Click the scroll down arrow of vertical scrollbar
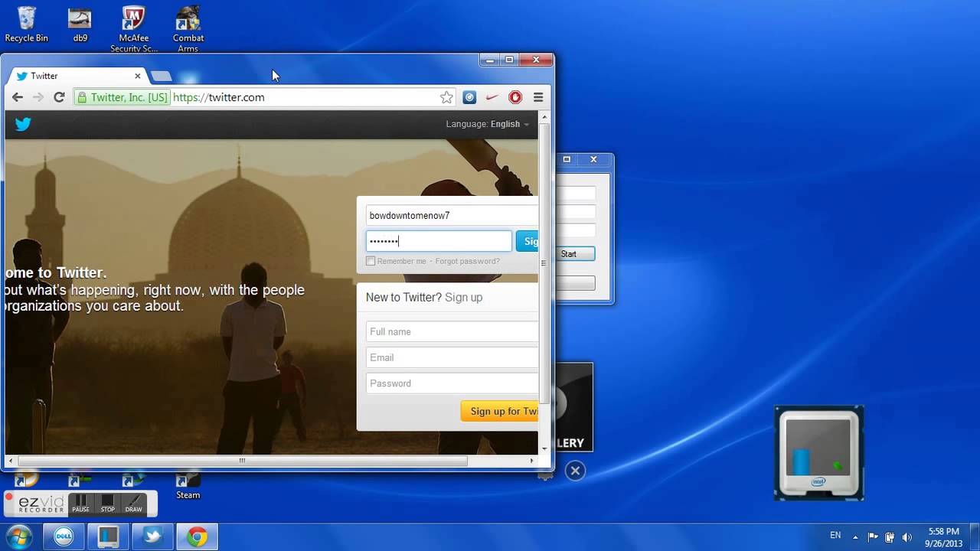 544,448
